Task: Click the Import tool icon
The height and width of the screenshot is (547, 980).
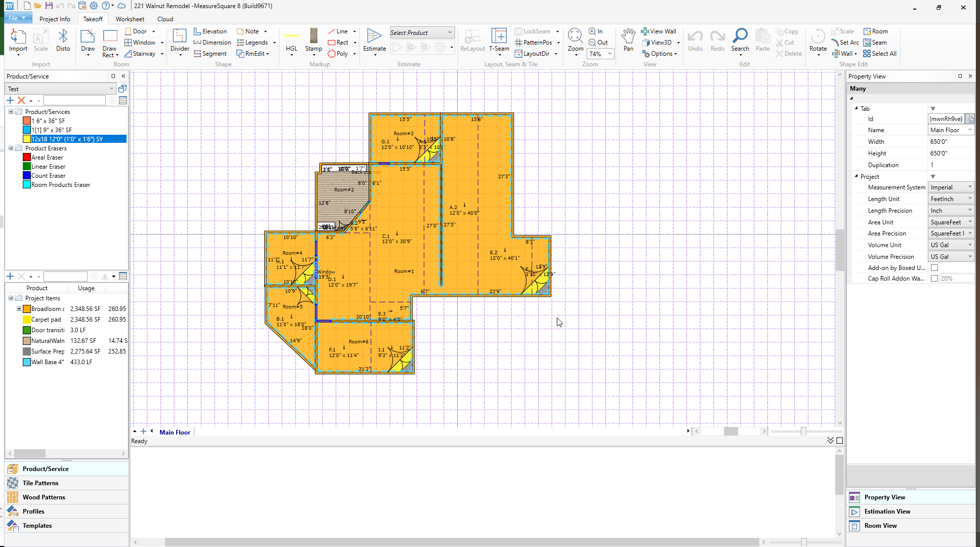Action: point(18,37)
